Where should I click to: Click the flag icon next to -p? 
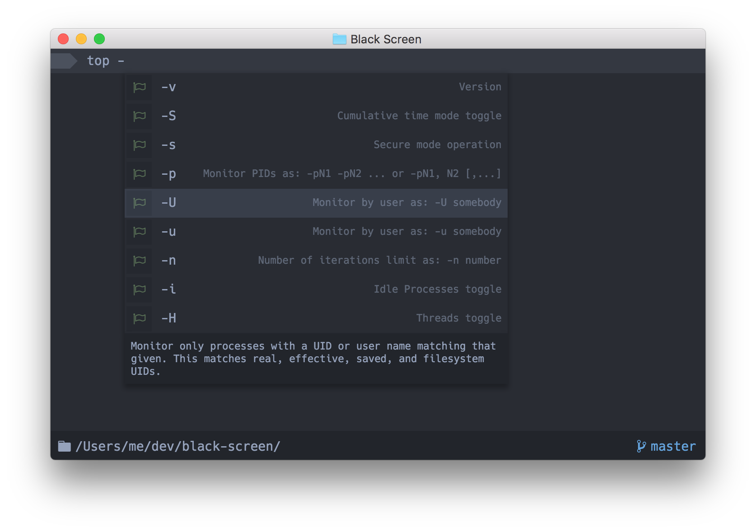click(140, 174)
